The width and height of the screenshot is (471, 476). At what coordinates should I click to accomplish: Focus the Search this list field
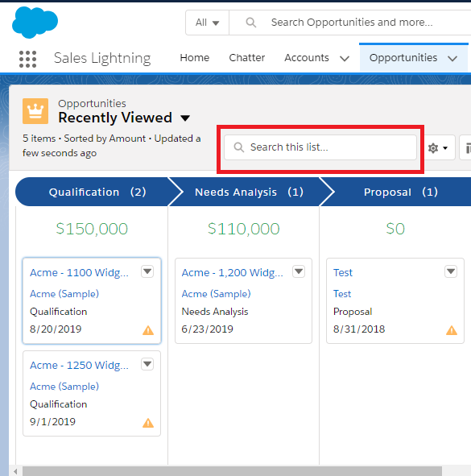pyautogui.click(x=320, y=147)
